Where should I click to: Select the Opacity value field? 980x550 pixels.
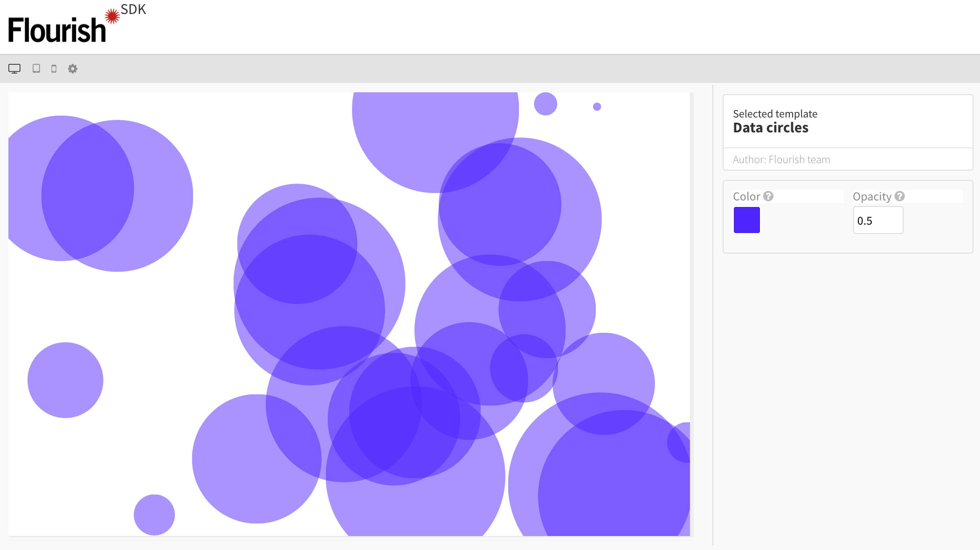click(878, 220)
